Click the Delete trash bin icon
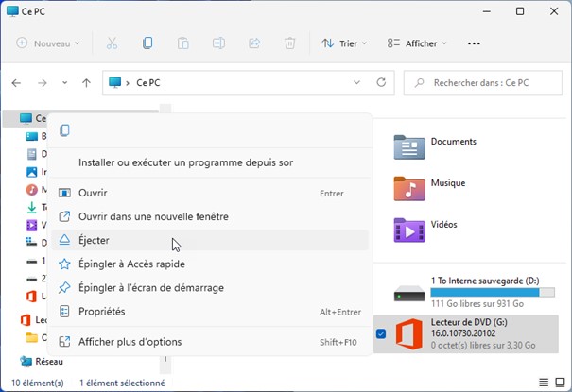The height and width of the screenshot is (392, 572). point(290,43)
